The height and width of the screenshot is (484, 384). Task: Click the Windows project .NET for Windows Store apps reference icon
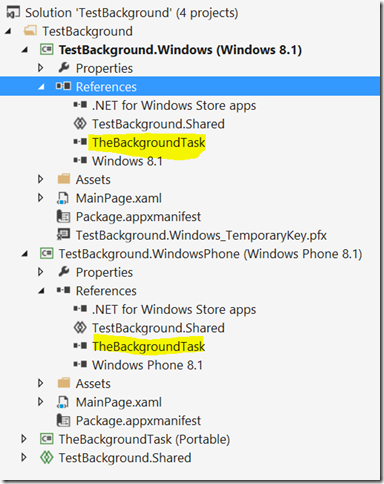pos(80,105)
